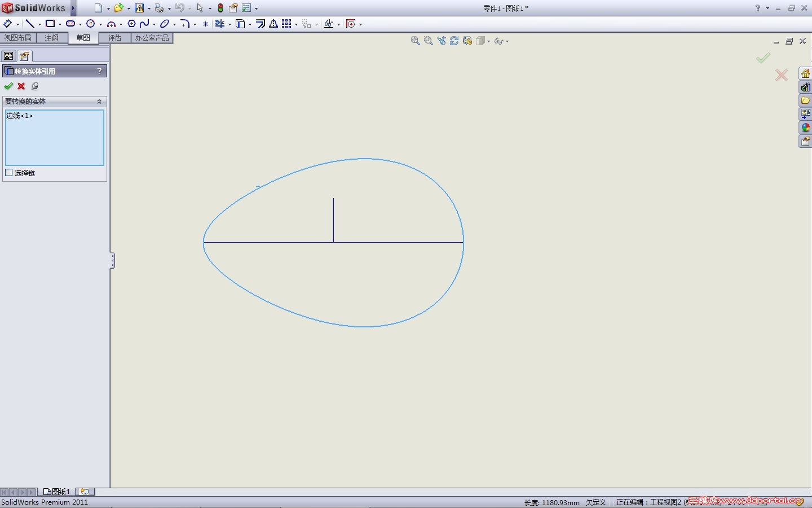Click the panel splitter collapse handle
Image resolution: width=812 pixels, height=508 pixels.
coord(112,260)
